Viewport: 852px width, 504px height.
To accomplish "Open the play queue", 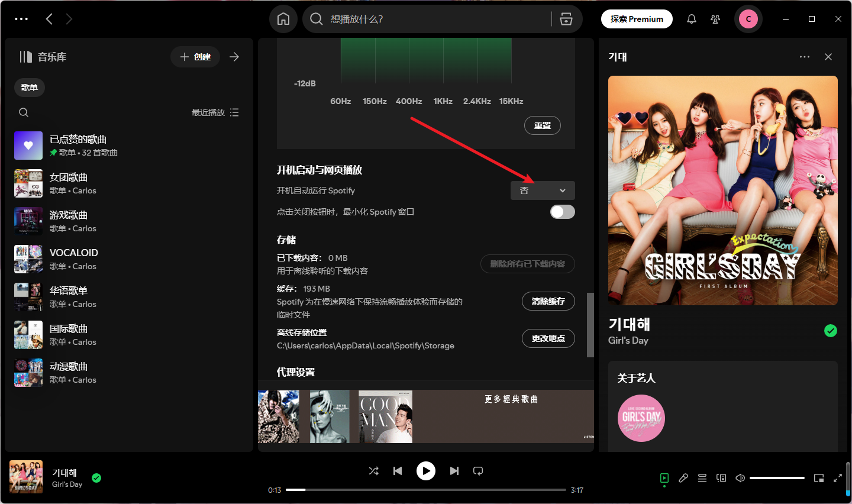I will pyautogui.click(x=702, y=478).
